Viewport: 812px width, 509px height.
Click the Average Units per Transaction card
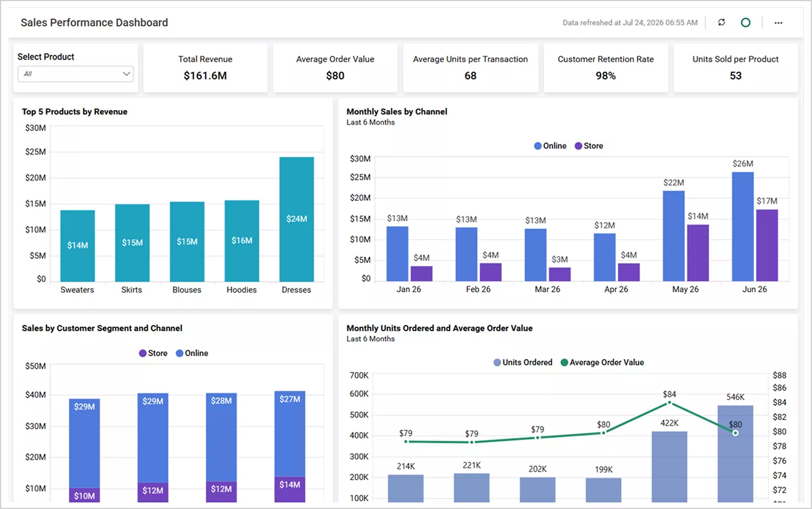[471, 68]
